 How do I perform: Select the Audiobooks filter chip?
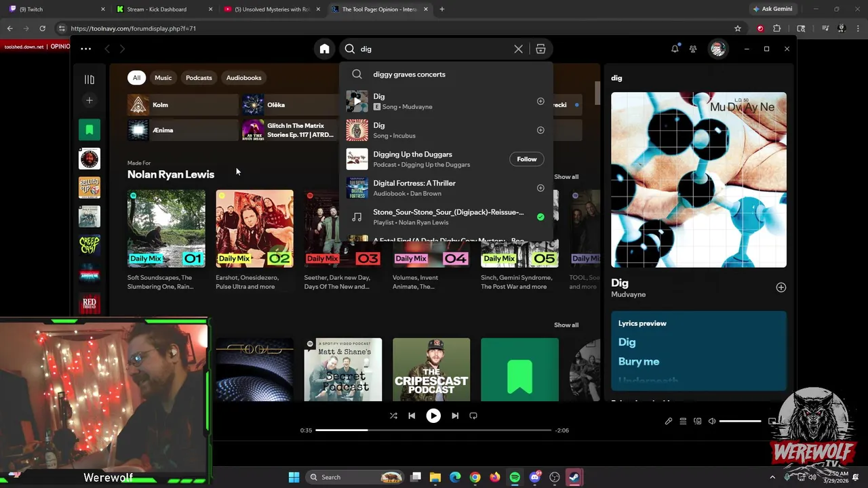point(243,77)
